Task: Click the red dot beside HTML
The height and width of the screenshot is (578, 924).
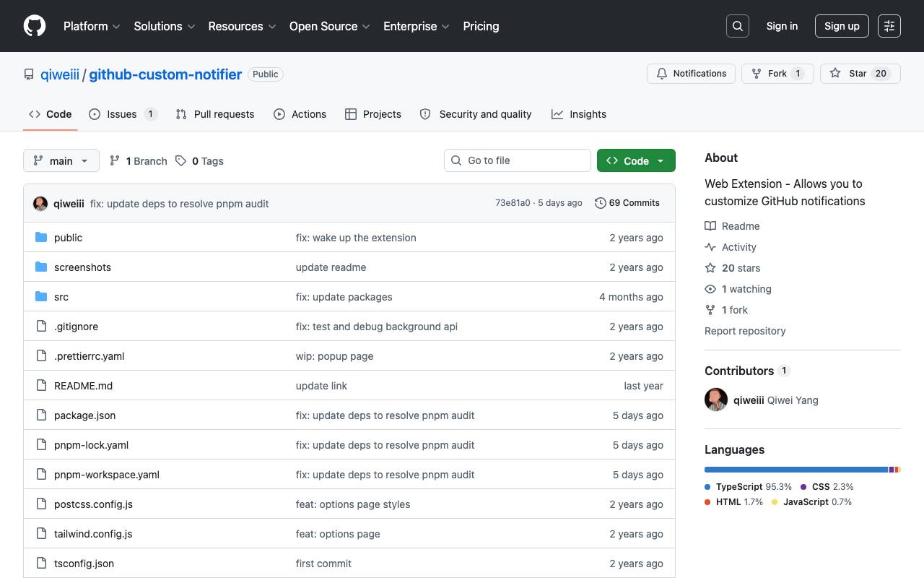Action: click(707, 502)
